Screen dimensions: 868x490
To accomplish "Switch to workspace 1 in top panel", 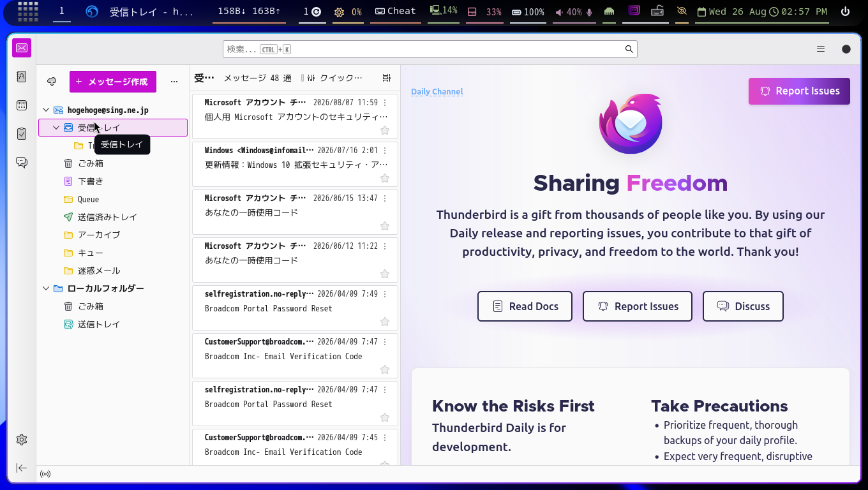I will coord(62,11).
